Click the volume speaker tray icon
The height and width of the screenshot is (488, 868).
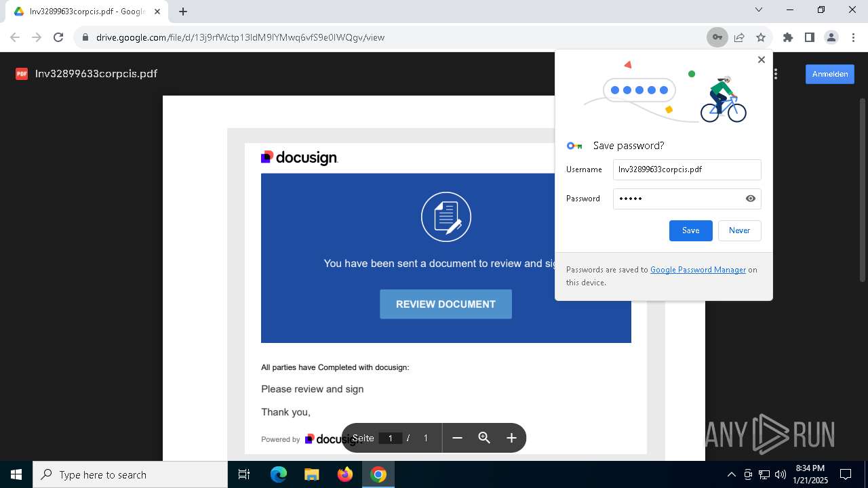click(780, 474)
